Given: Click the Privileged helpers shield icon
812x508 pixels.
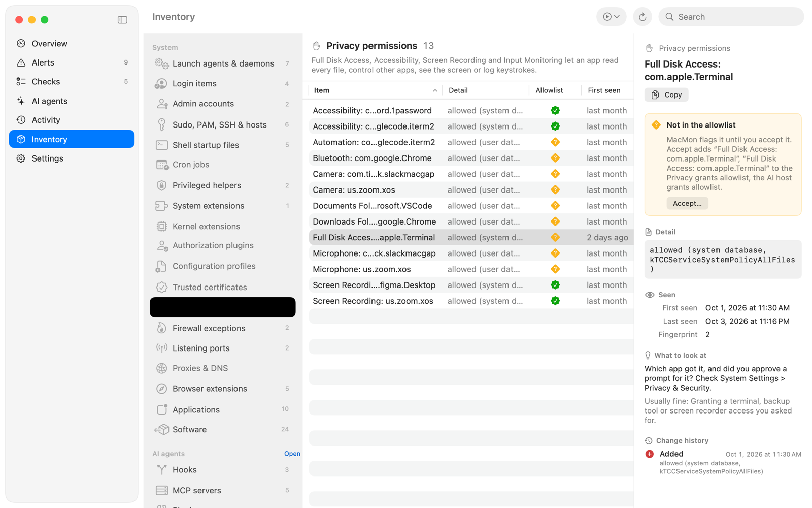Looking at the screenshot, I should coord(162,185).
